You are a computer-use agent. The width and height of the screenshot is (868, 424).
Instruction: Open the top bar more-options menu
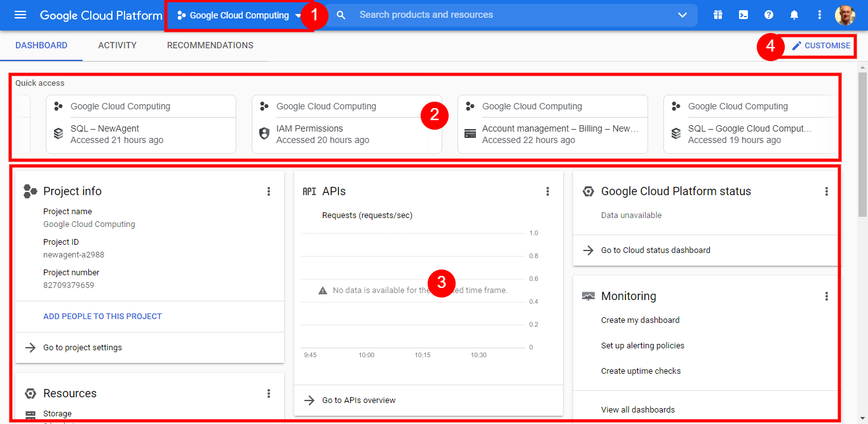820,15
